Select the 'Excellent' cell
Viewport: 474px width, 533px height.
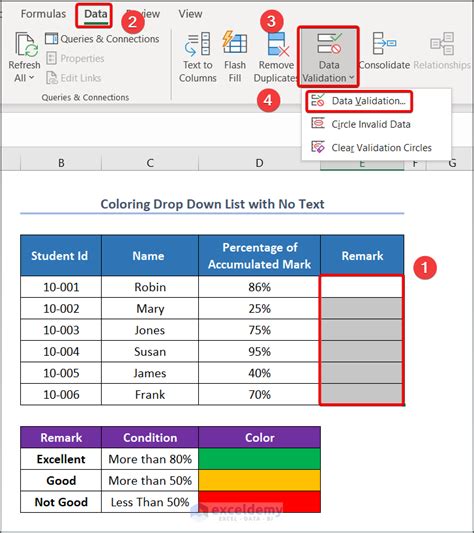(x=61, y=459)
